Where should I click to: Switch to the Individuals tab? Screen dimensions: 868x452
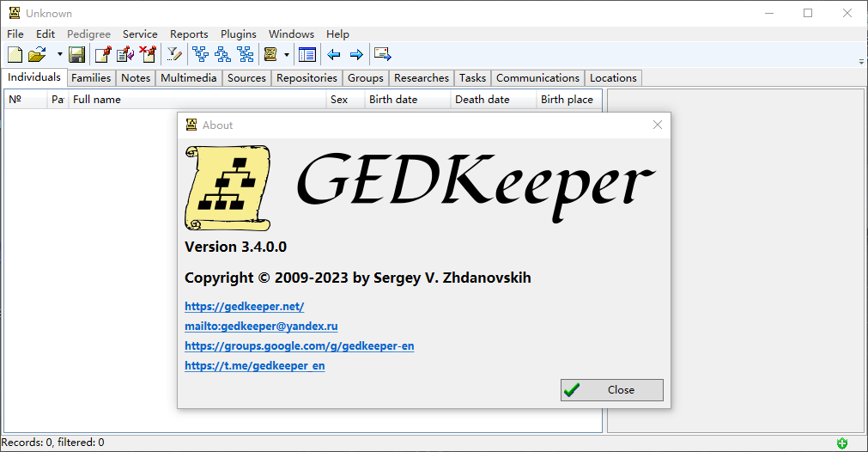34,77
